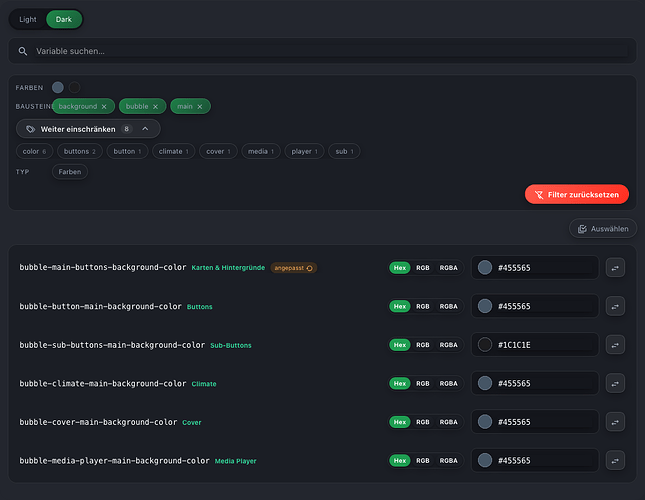
Task: Remove the background filter chip
Action: 104,106
